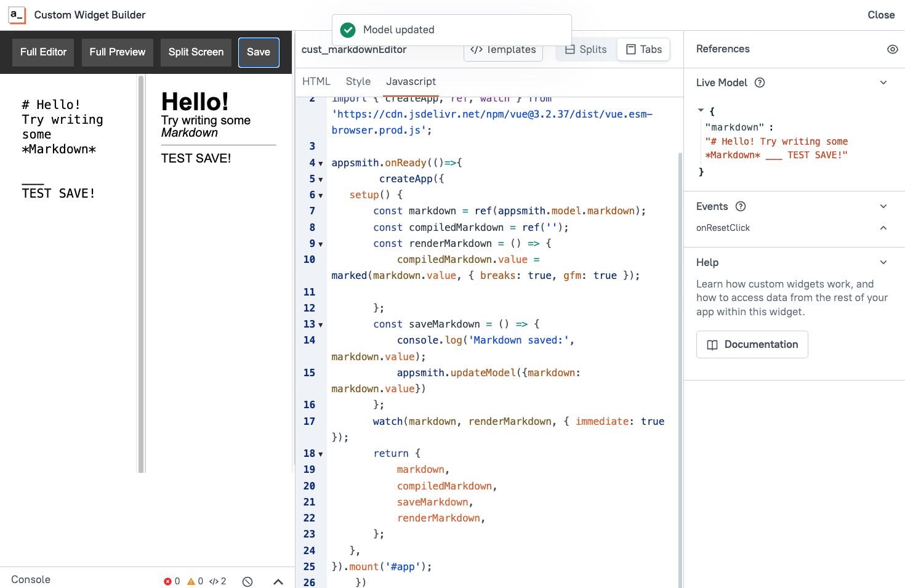Click the Live Model section title
905x588 pixels.
click(722, 83)
